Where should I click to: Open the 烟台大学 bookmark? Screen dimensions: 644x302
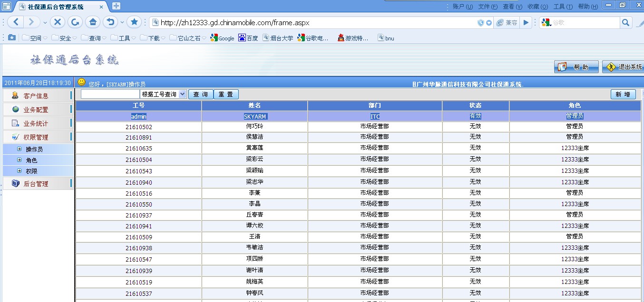click(278, 38)
